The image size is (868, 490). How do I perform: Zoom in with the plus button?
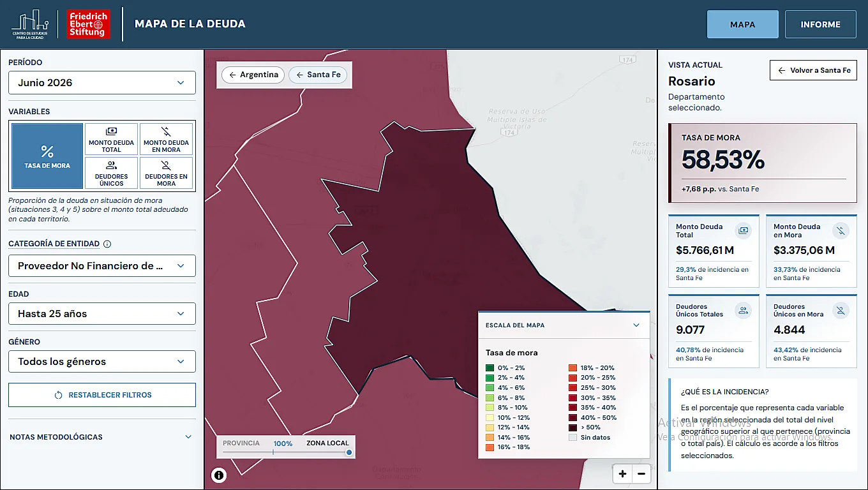pyautogui.click(x=622, y=474)
